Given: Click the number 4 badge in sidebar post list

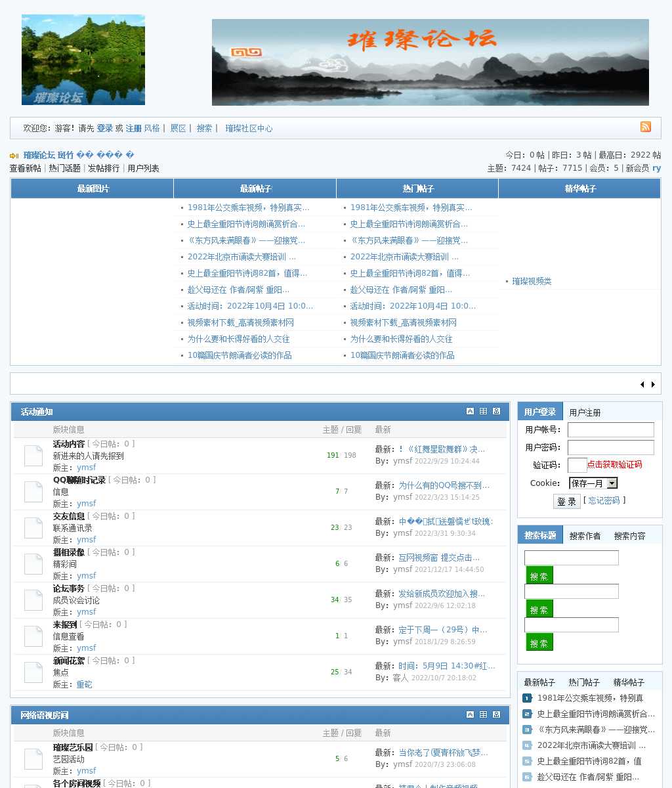Looking at the screenshot, I should (x=527, y=745).
